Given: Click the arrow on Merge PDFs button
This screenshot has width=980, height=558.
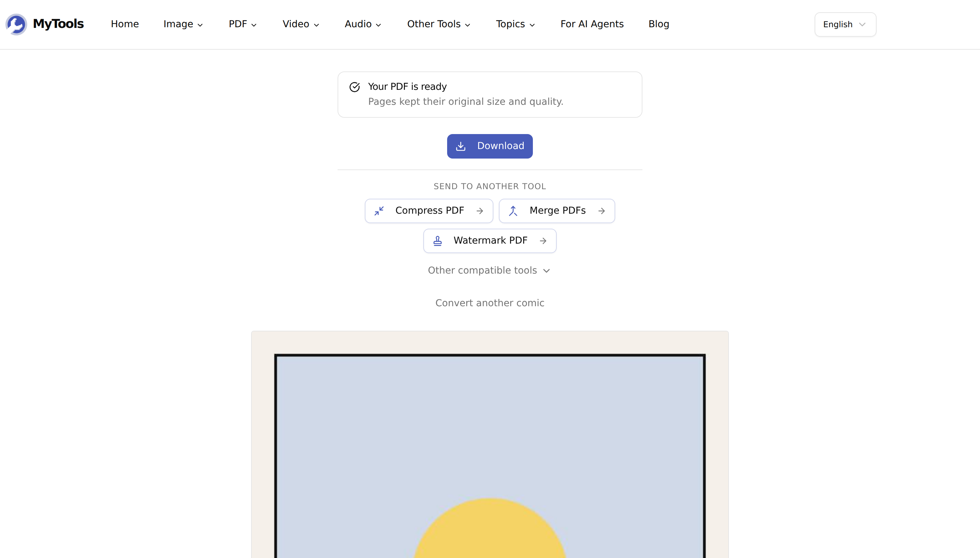Looking at the screenshot, I should 601,211.
